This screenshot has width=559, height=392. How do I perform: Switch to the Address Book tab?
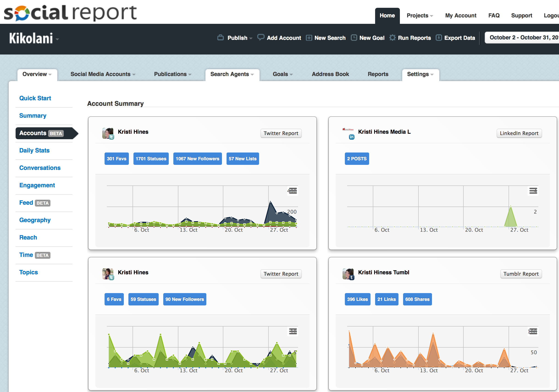[330, 74]
